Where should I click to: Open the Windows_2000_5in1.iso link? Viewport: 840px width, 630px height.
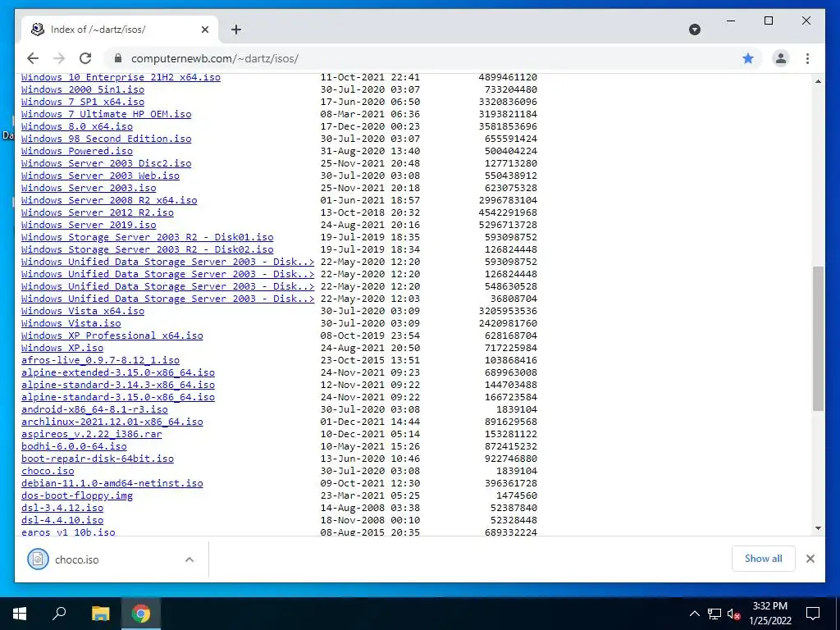point(83,89)
